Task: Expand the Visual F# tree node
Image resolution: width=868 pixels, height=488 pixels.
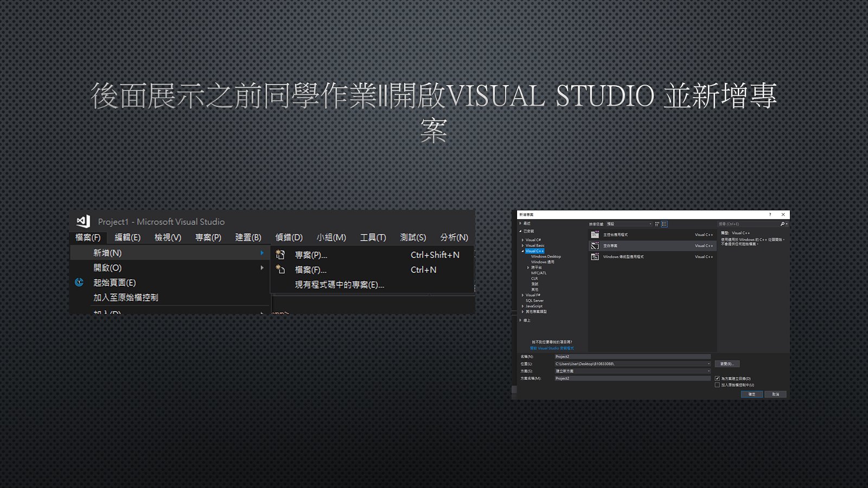Action: pos(523,295)
